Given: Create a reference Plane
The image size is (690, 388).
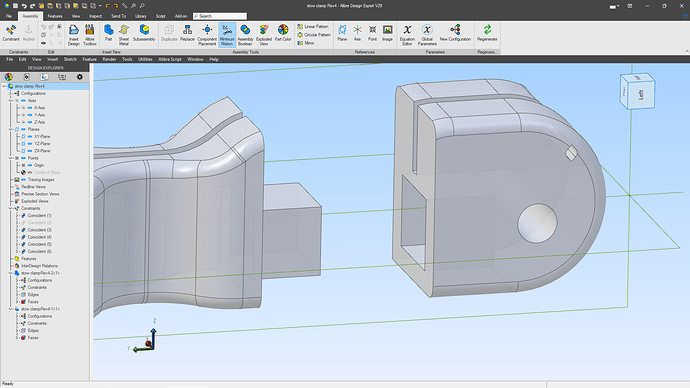Looking at the screenshot, I should [342, 33].
